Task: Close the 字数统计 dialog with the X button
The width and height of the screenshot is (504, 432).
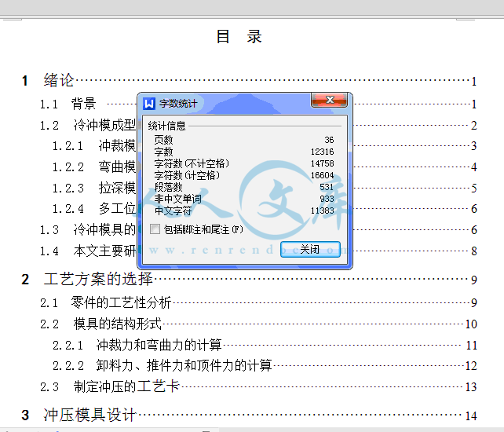Action: (x=330, y=100)
